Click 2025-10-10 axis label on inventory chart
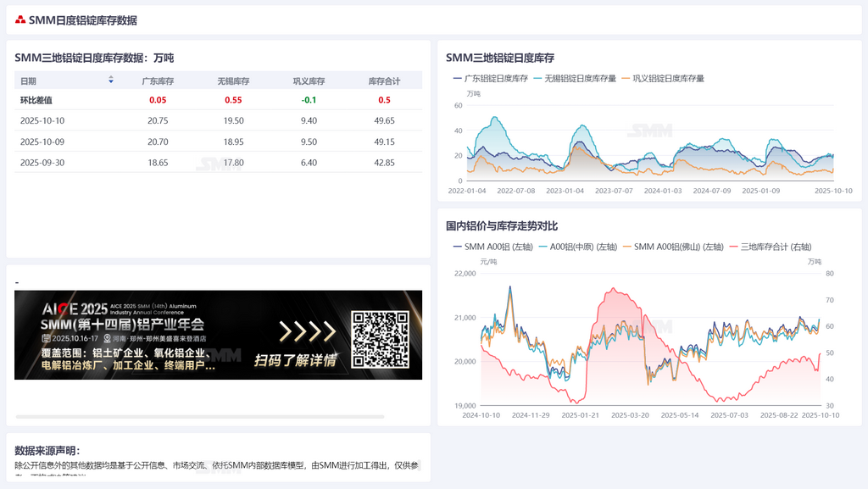The image size is (868, 489). 833,191
